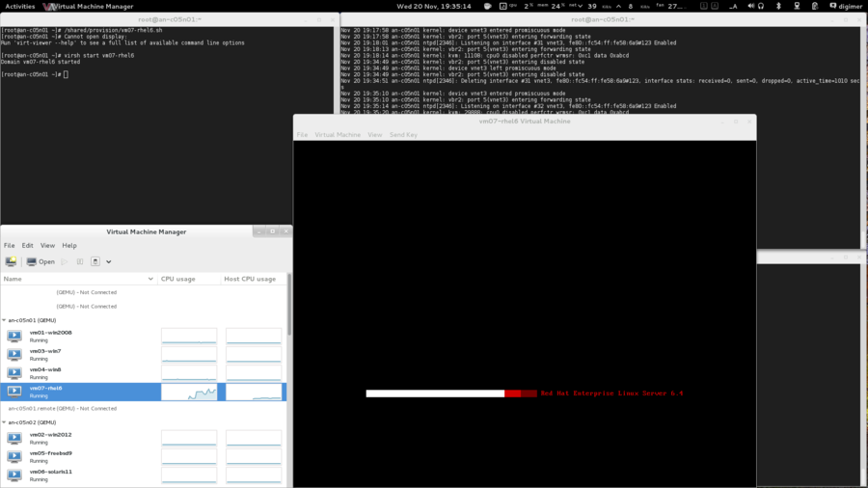868x488 pixels.
Task: Click the wired network icon in top bar
Action: pos(798,6)
